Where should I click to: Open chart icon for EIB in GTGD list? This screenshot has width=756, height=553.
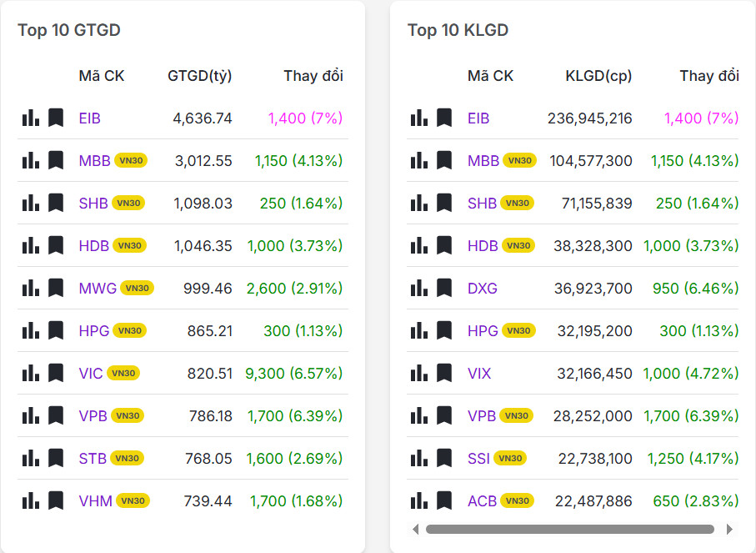(31, 118)
